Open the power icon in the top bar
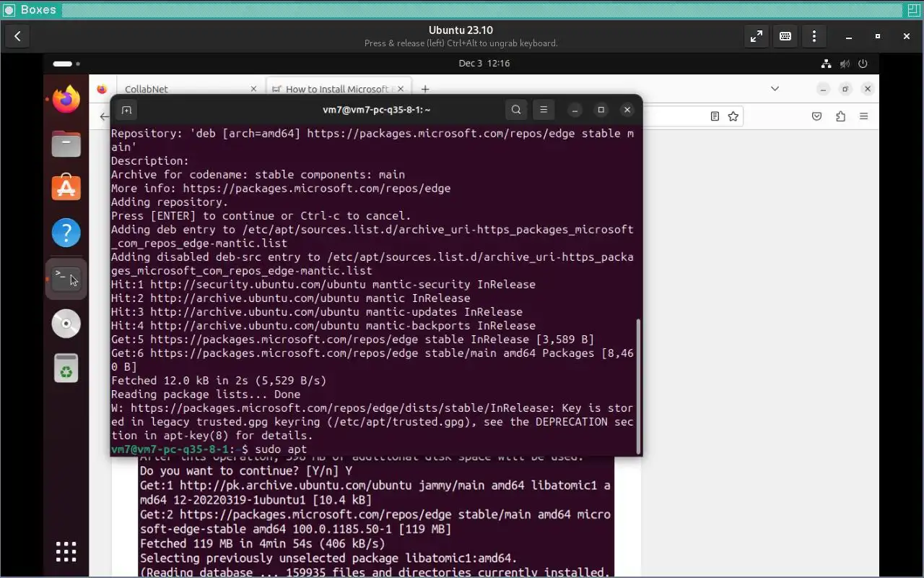Image resolution: width=924 pixels, height=578 pixels. point(863,64)
